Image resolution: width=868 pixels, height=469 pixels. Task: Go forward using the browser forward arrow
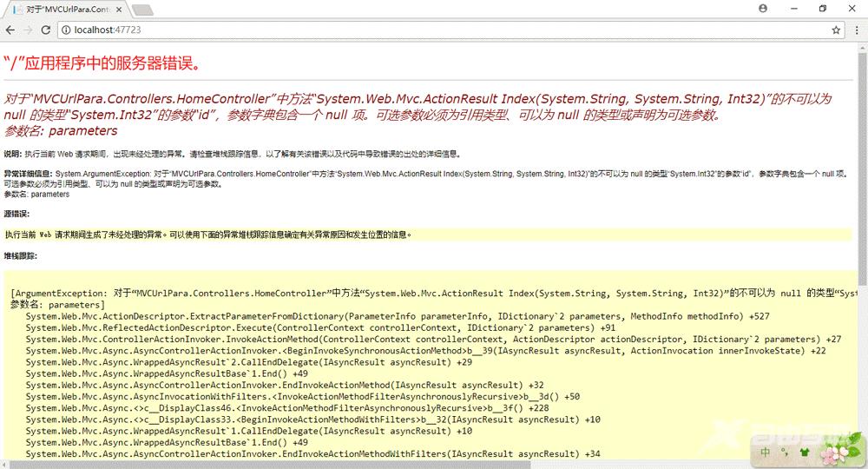pyautogui.click(x=28, y=30)
